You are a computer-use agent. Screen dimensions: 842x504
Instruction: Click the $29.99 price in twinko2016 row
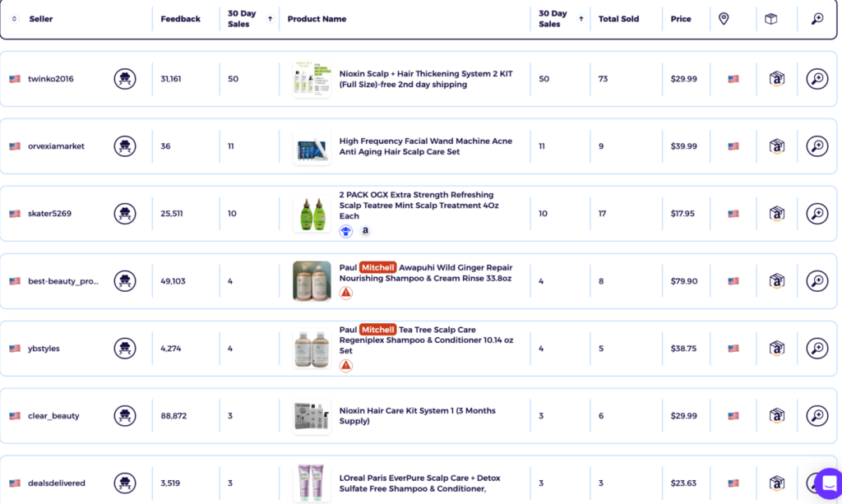click(683, 79)
